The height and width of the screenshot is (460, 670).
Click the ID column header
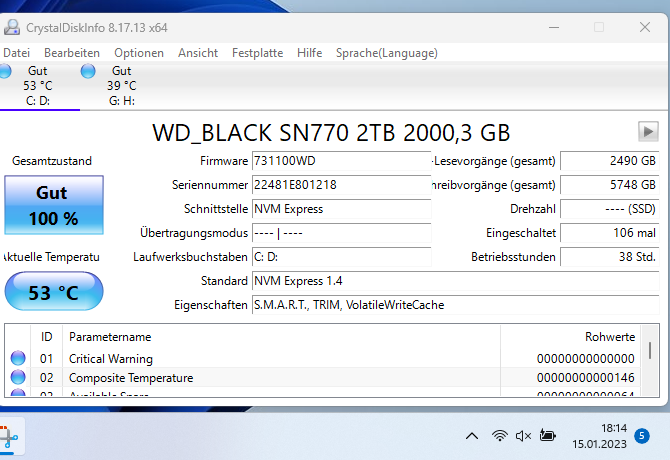click(x=46, y=337)
